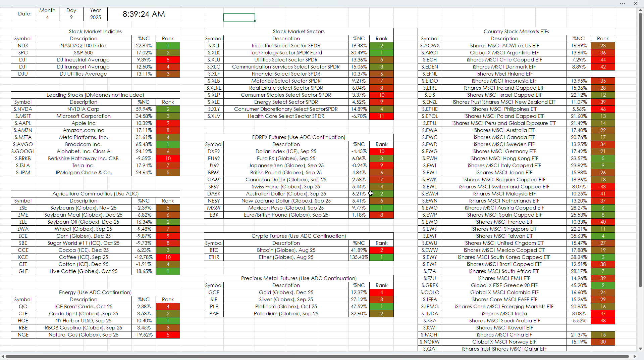Select JPMorgan Chase & Co. cell
This screenshot has width=644, height=360.
(84, 173)
